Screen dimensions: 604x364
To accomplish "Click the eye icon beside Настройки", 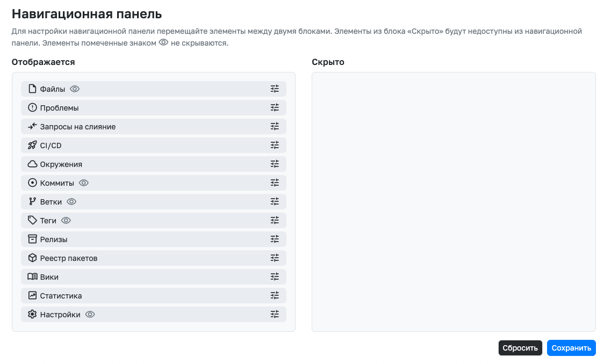I will coord(90,315).
